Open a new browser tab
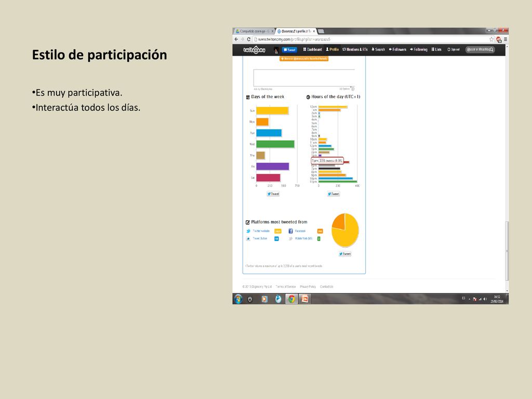 click(321, 31)
